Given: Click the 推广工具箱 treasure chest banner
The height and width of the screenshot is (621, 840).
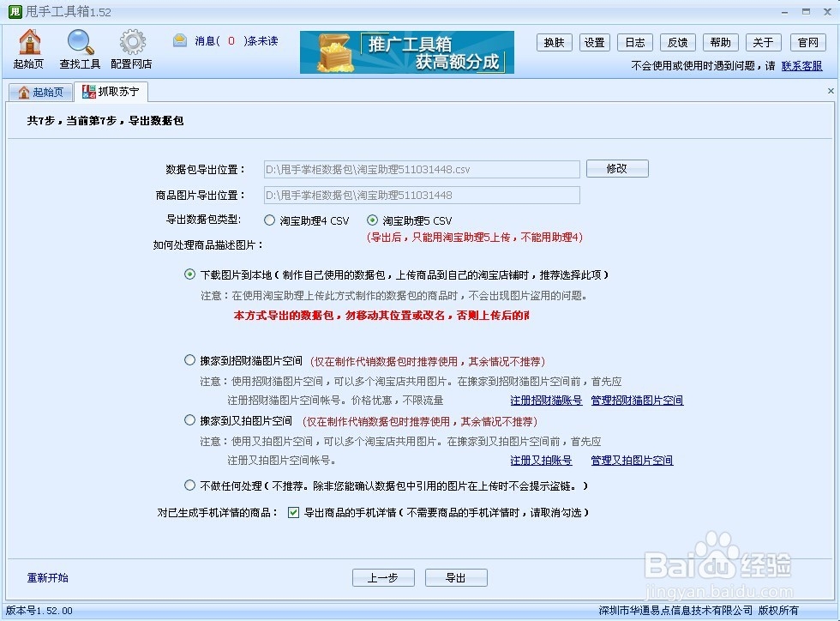Looking at the screenshot, I should [405, 52].
